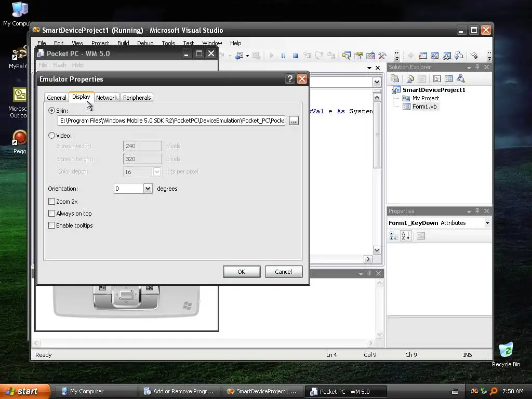Screen dimensions: 532x399
Task: Open Properties panel window position dropdown
Action: tap(469, 211)
